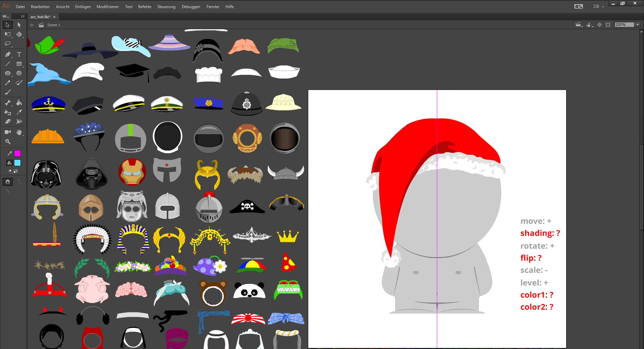Click the Scene 1 breadcrumb
Screen dimensions: 644x349
pos(54,25)
